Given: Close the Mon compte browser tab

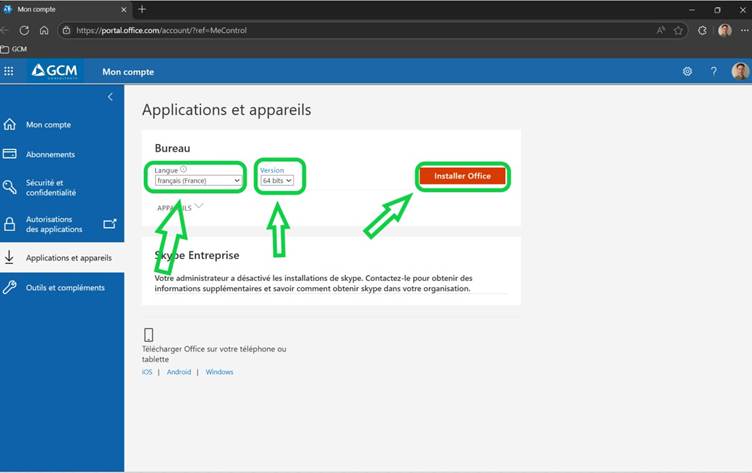Looking at the screenshot, I should pos(124,10).
